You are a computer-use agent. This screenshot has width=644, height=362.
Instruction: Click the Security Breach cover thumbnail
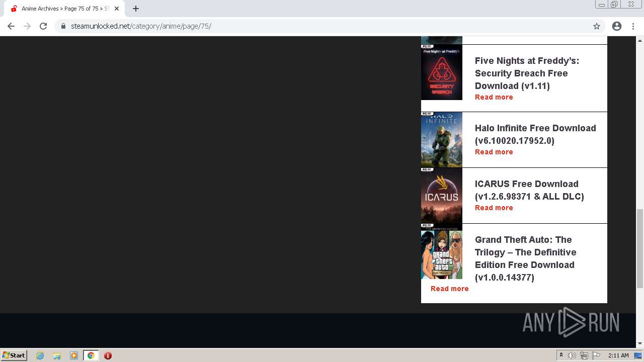tap(442, 72)
